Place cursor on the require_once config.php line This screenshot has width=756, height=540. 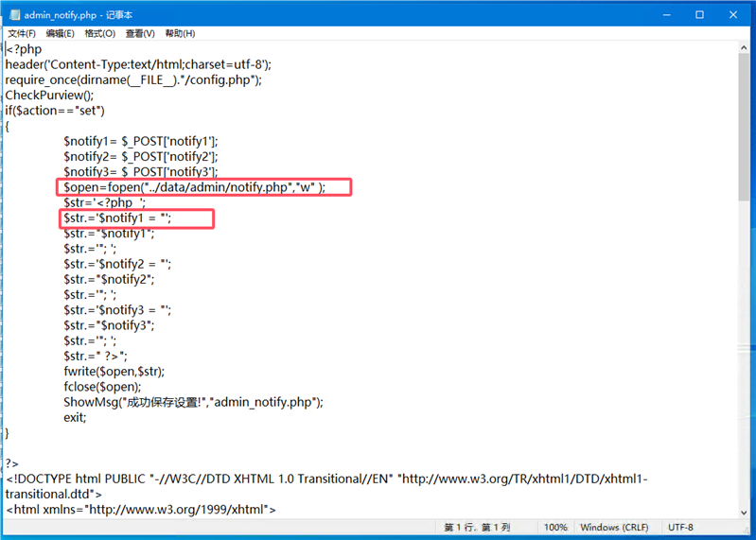click(x=132, y=80)
